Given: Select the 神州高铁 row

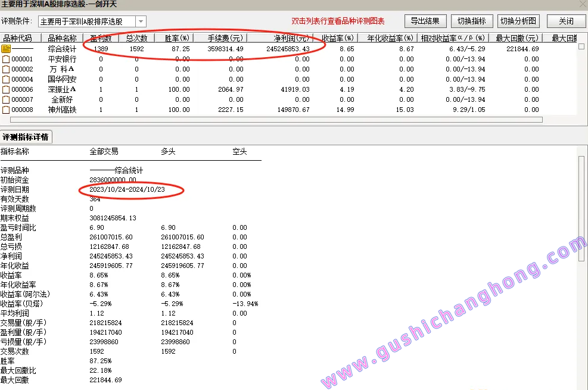Looking at the screenshot, I should (288, 110).
